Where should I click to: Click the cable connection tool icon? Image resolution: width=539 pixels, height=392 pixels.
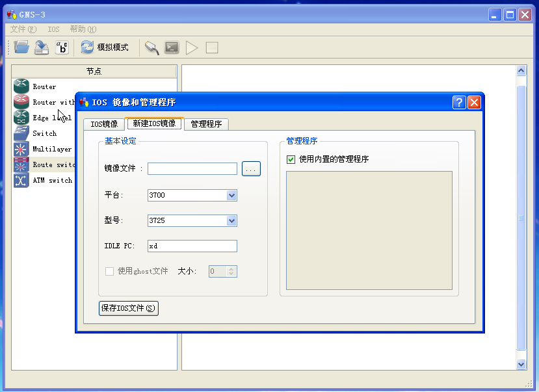click(x=151, y=47)
